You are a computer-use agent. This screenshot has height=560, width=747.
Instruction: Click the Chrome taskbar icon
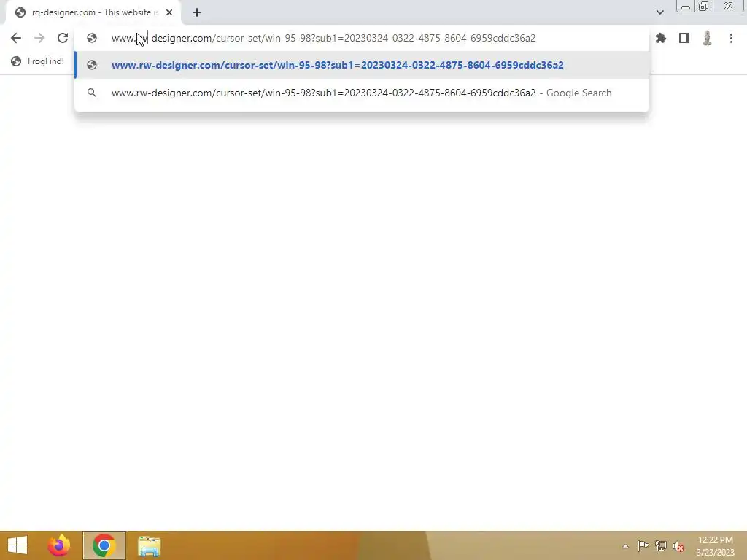[x=104, y=545]
